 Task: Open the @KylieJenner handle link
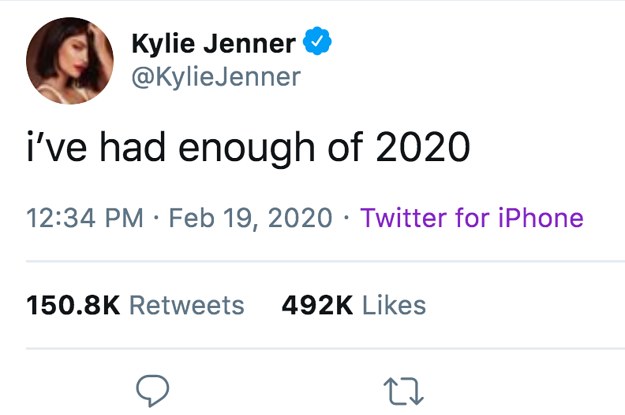[x=216, y=75]
